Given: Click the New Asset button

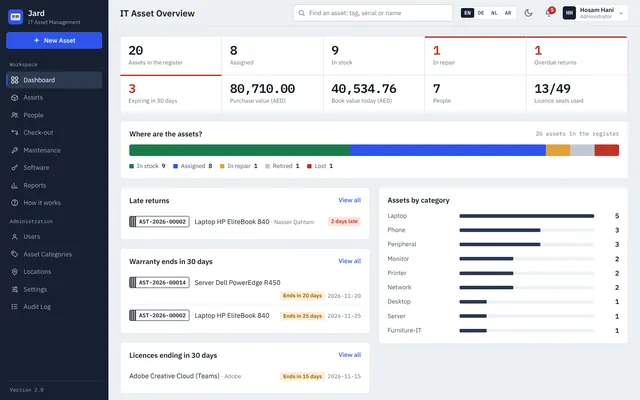Looking at the screenshot, I should (x=54, y=40).
